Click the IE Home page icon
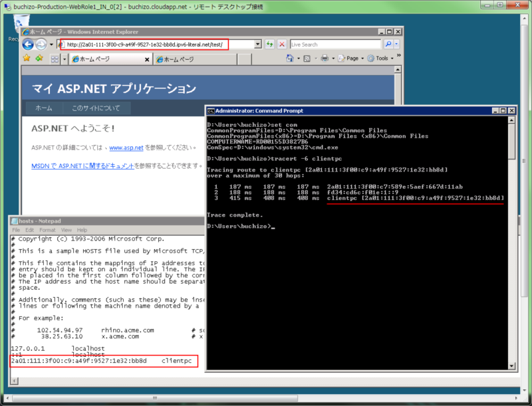 [x=290, y=58]
